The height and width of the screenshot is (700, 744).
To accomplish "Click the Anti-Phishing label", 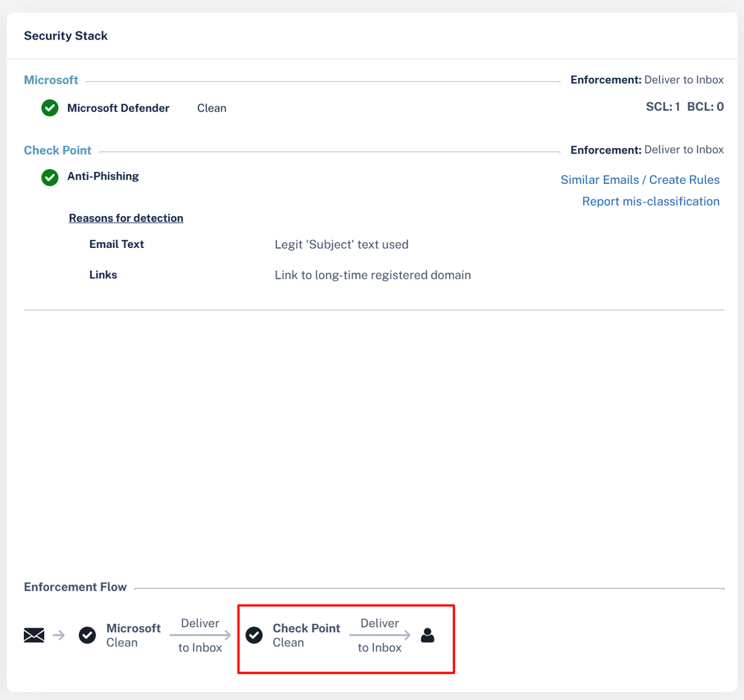I will [x=103, y=176].
